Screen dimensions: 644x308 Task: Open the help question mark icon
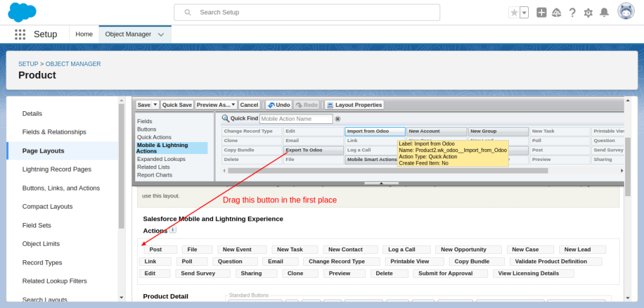click(x=572, y=13)
